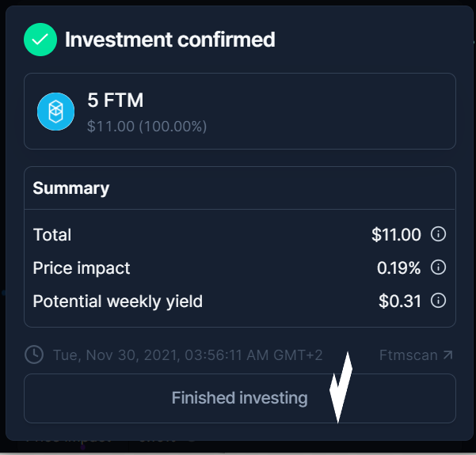Open Potential weekly yield info icon
Image resolution: width=476 pixels, height=455 pixels.
click(x=438, y=301)
